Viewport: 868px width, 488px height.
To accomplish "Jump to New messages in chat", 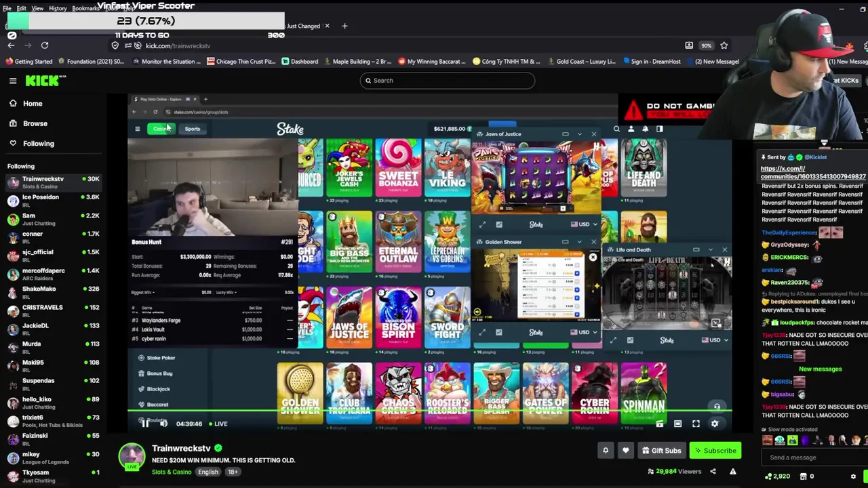I will (x=820, y=369).
